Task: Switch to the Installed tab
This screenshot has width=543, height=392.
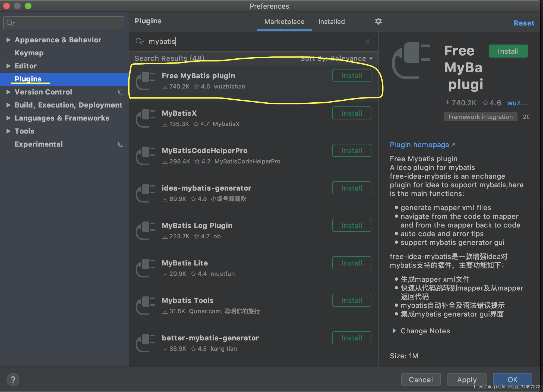Action: pyautogui.click(x=332, y=21)
